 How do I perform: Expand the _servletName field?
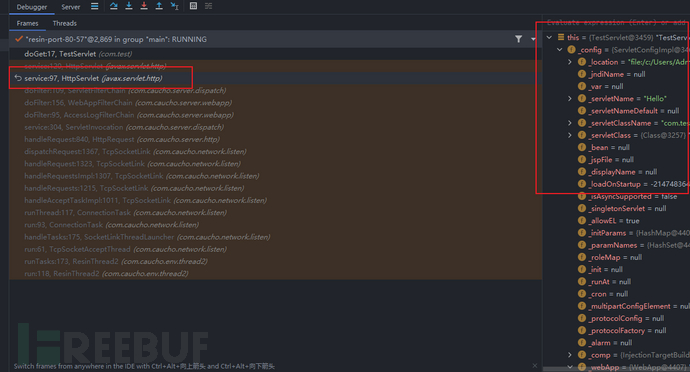pos(570,99)
